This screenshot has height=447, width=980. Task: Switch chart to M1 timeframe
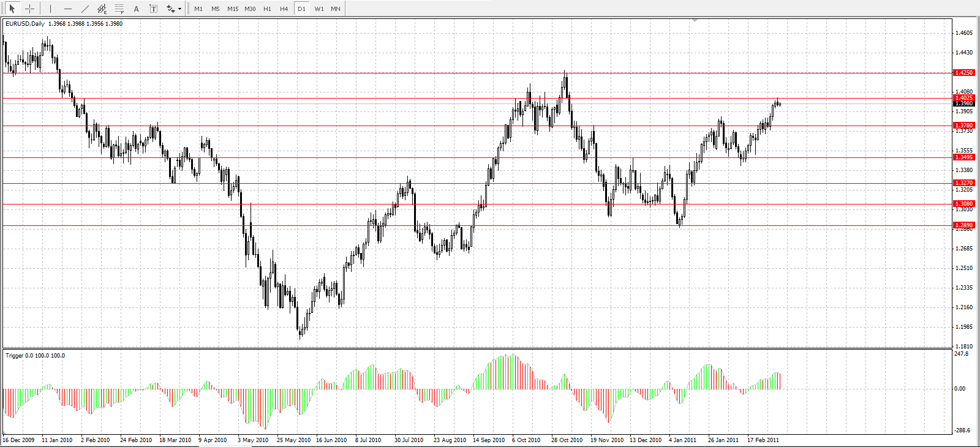[x=198, y=9]
